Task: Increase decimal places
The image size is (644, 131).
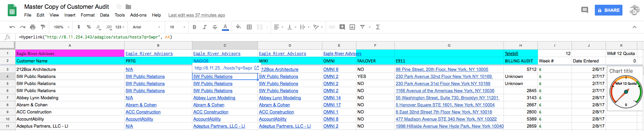Action: point(109,27)
